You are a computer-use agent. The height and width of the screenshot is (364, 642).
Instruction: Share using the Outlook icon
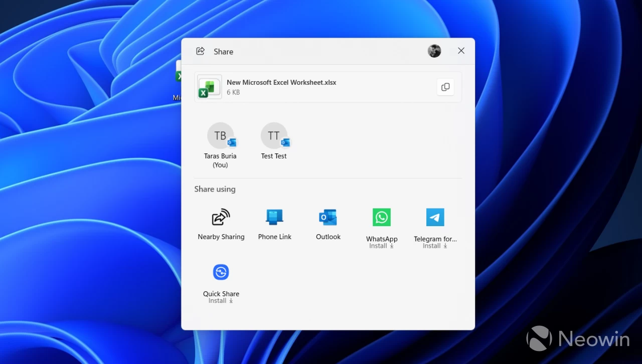328,217
